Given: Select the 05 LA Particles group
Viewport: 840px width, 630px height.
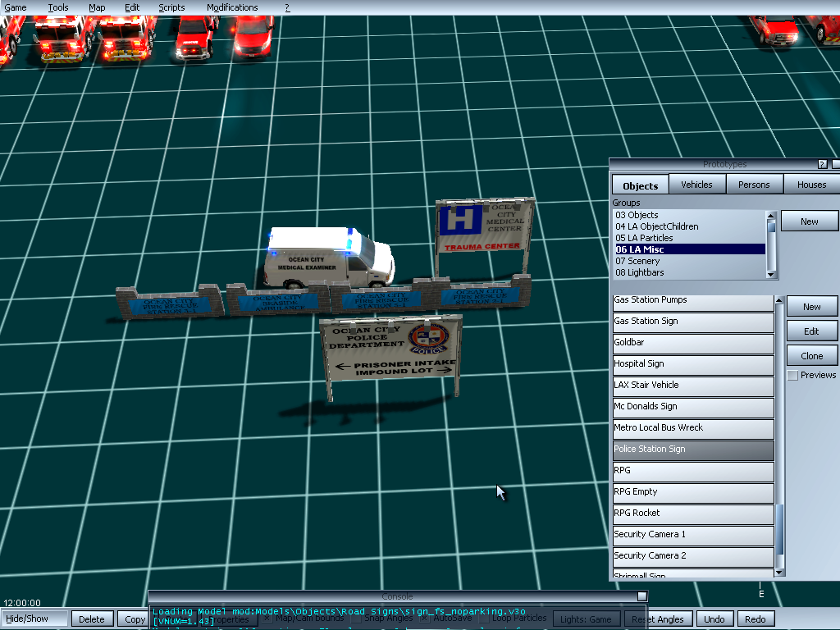Looking at the screenshot, I should point(690,238).
